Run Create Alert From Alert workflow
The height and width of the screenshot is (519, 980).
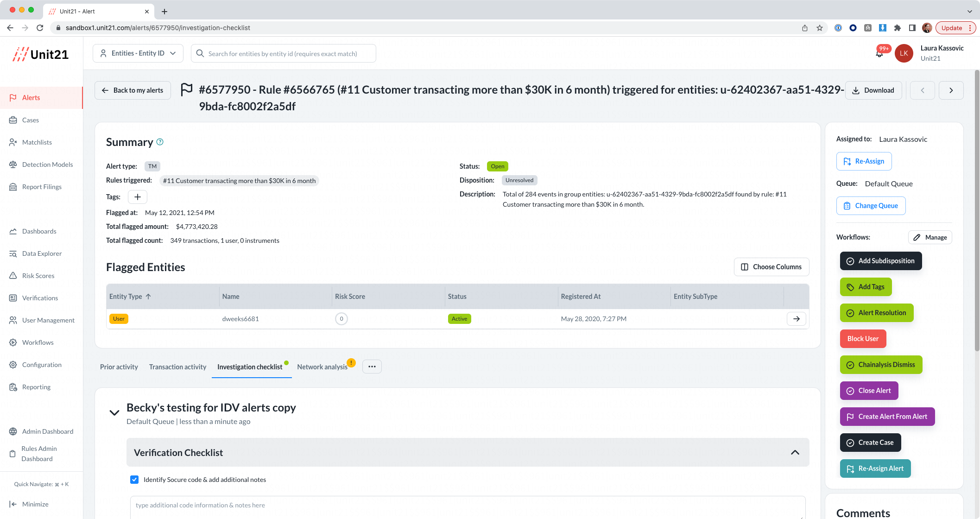tap(887, 417)
